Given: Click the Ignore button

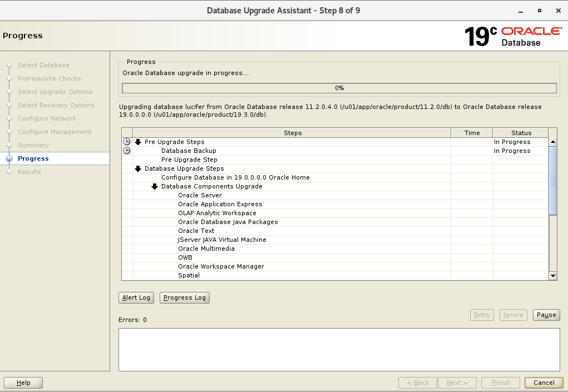Looking at the screenshot, I should click(x=513, y=315).
